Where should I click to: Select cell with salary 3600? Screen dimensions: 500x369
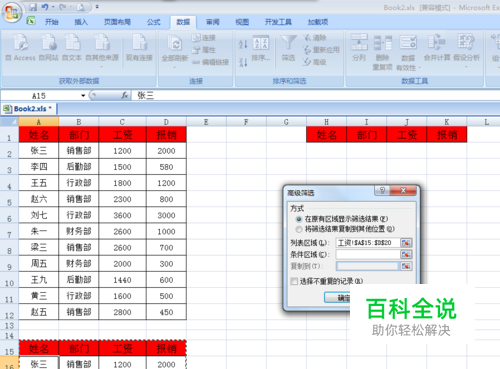pyautogui.click(x=122, y=215)
